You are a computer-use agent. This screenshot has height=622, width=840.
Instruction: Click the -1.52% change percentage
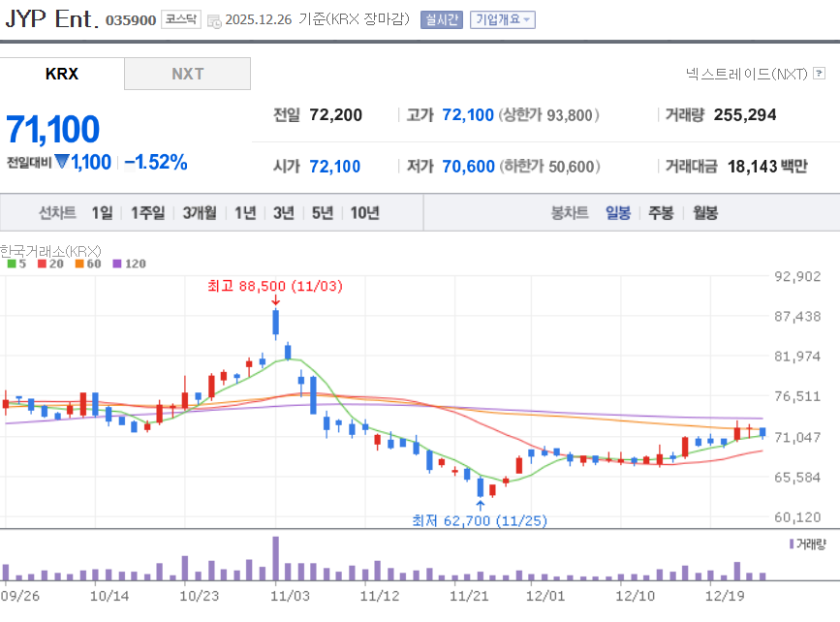156,162
